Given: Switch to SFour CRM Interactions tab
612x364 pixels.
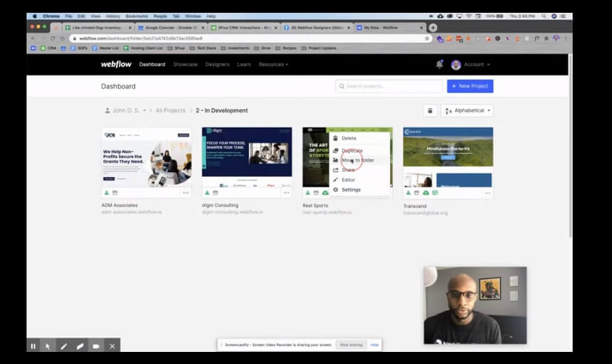Looking at the screenshot, I should [x=243, y=28].
